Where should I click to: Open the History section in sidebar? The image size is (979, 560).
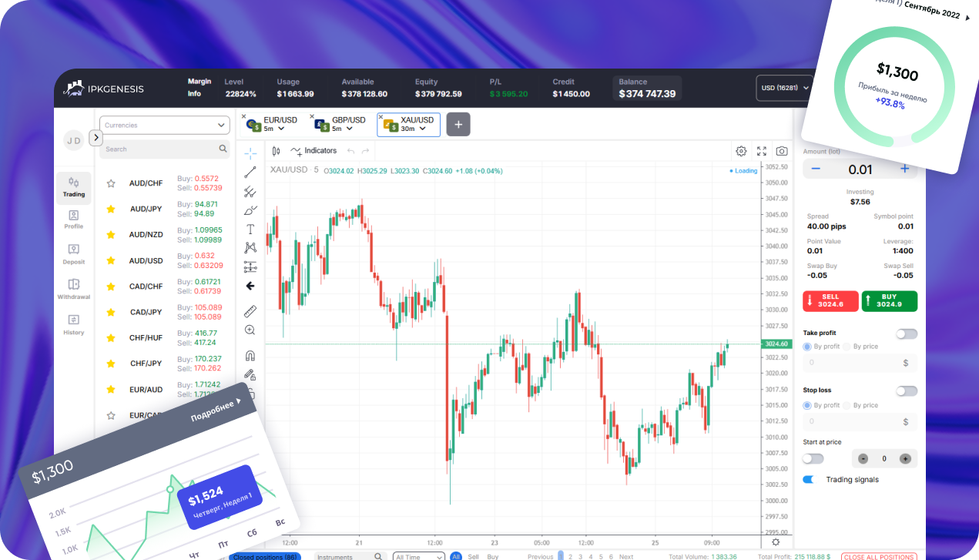(x=74, y=324)
